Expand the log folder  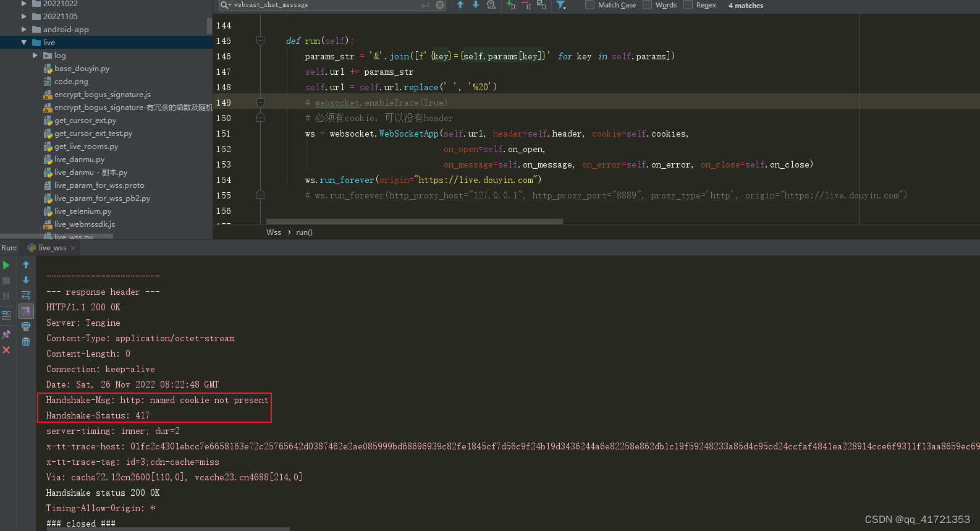click(35, 55)
